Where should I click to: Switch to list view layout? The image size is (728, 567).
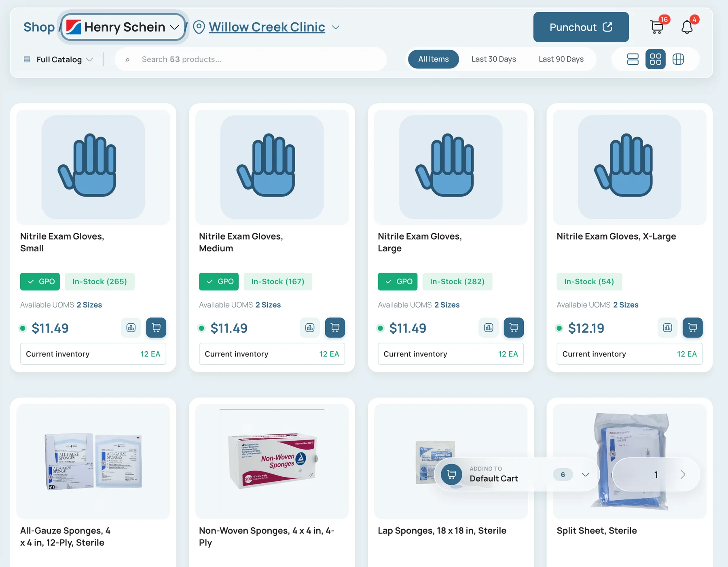click(633, 59)
